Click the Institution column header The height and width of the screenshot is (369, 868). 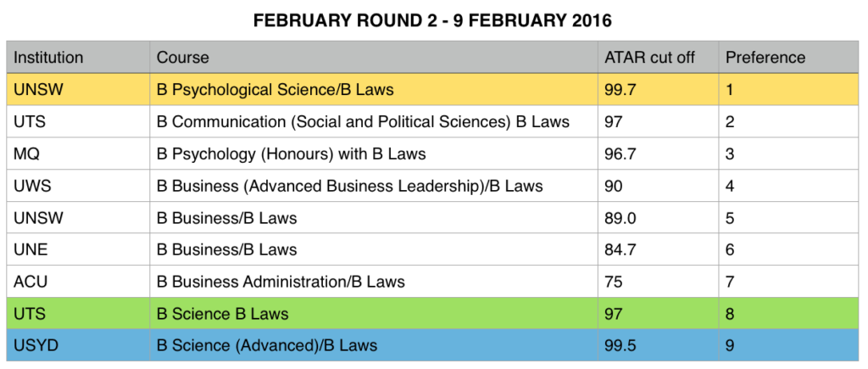pos(49,58)
